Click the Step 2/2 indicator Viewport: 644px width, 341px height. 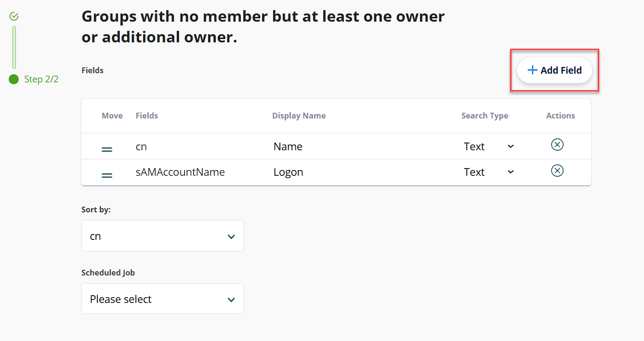[34, 79]
